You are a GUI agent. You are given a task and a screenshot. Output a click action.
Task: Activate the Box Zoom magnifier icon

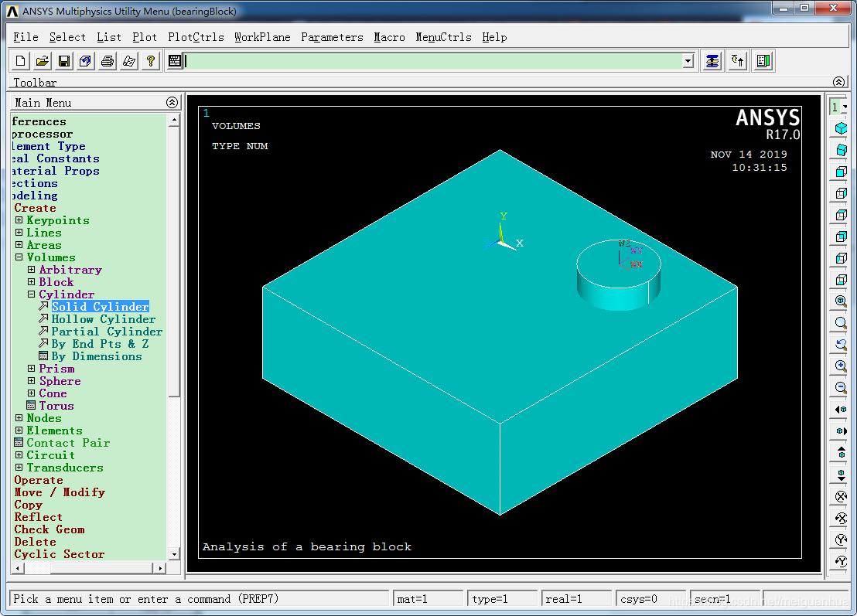coord(842,323)
